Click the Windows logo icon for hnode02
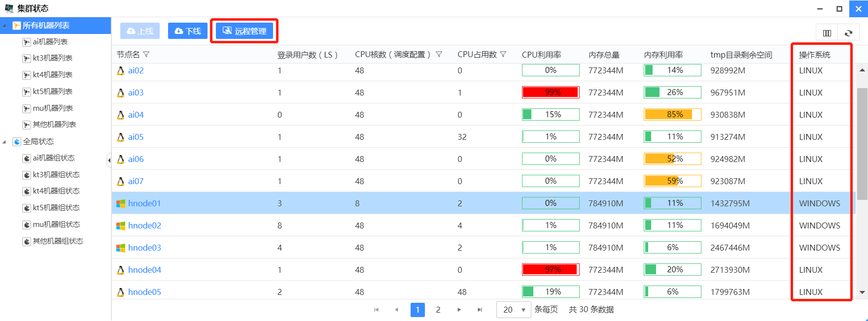 (120, 225)
